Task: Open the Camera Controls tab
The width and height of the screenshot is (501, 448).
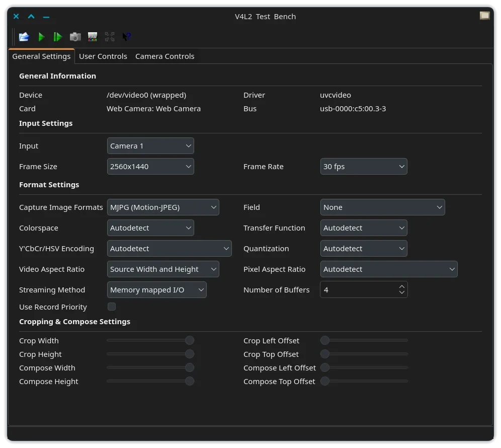Action: pyautogui.click(x=164, y=56)
